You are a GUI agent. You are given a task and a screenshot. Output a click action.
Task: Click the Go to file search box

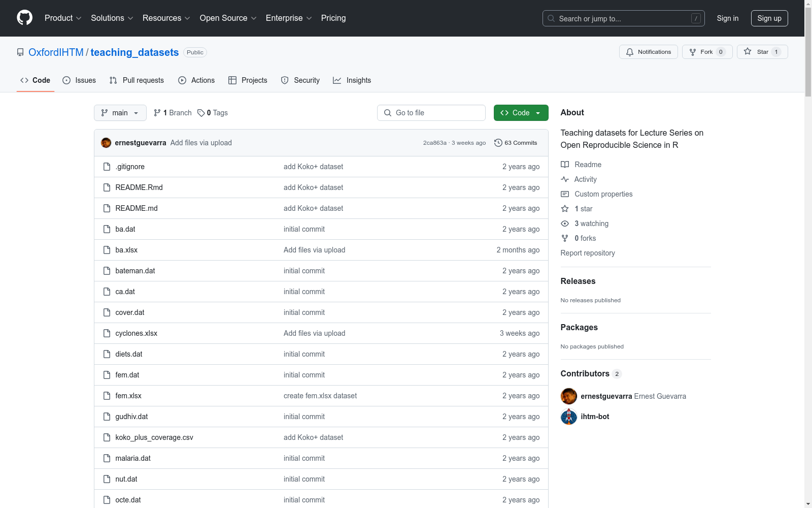tap(431, 113)
